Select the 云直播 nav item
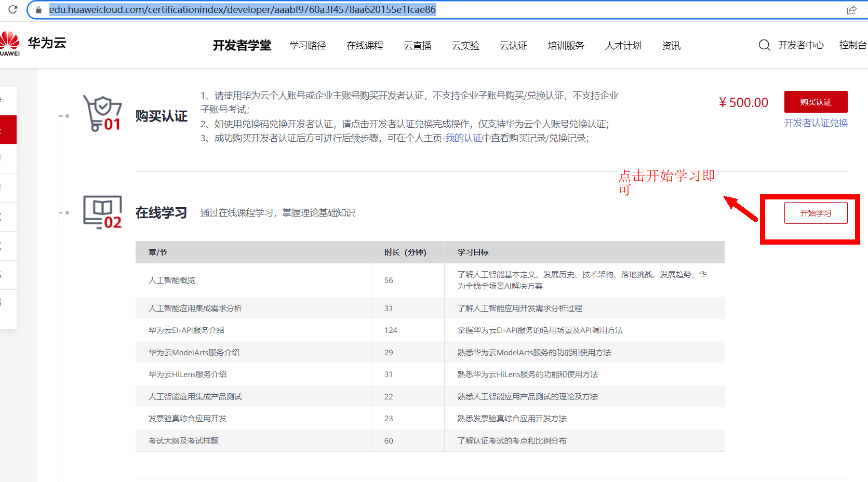The image size is (868, 482). pos(418,46)
